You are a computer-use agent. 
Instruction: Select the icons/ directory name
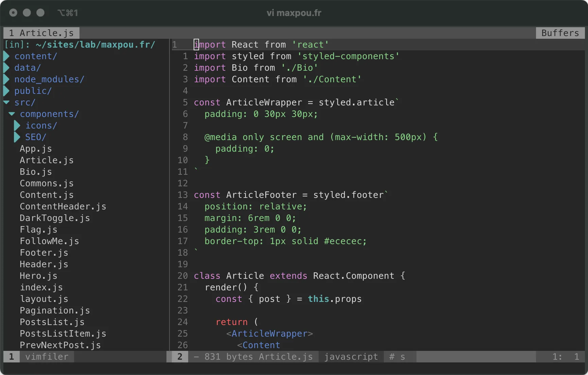click(x=41, y=125)
